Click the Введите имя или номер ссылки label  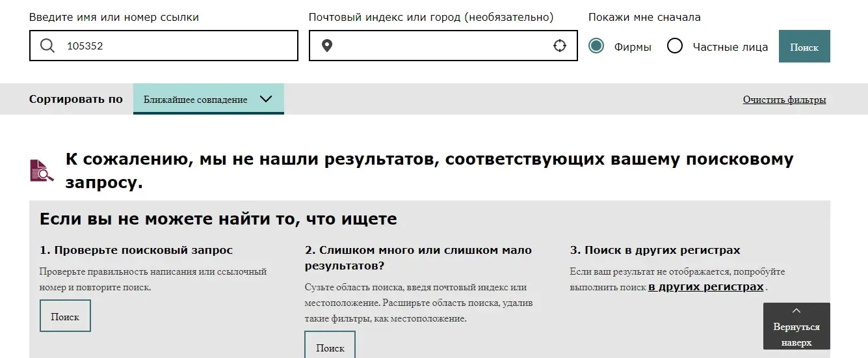[114, 17]
